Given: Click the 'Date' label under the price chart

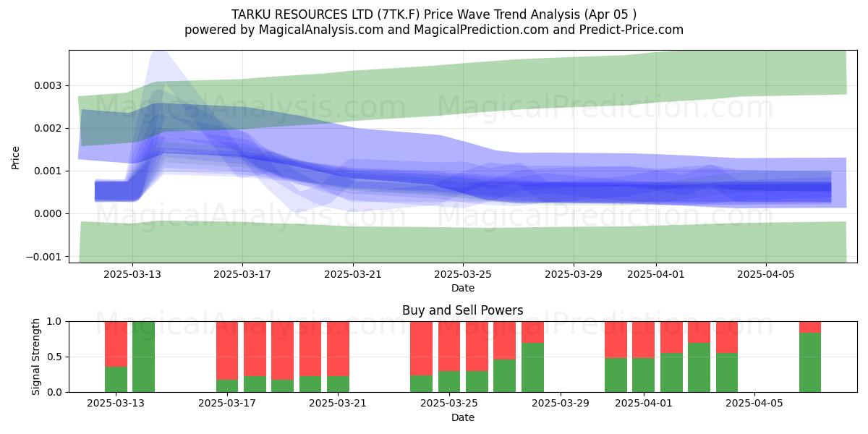Looking at the screenshot, I should tap(463, 288).
